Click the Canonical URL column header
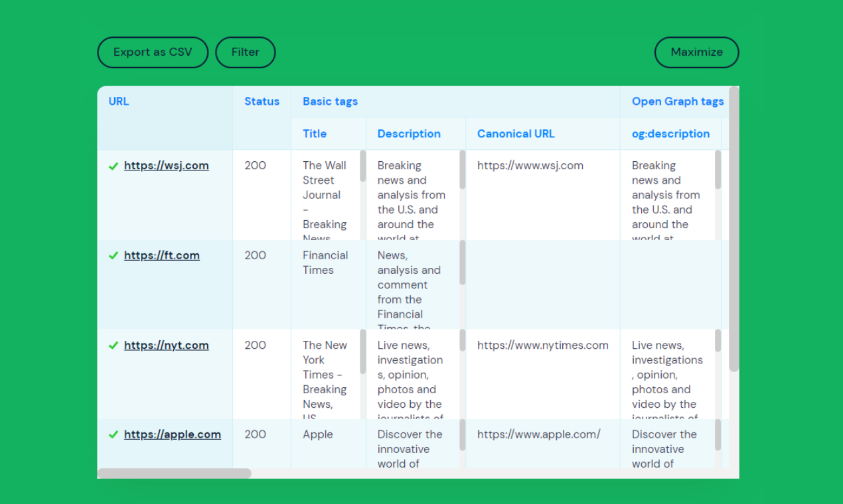 543,134
